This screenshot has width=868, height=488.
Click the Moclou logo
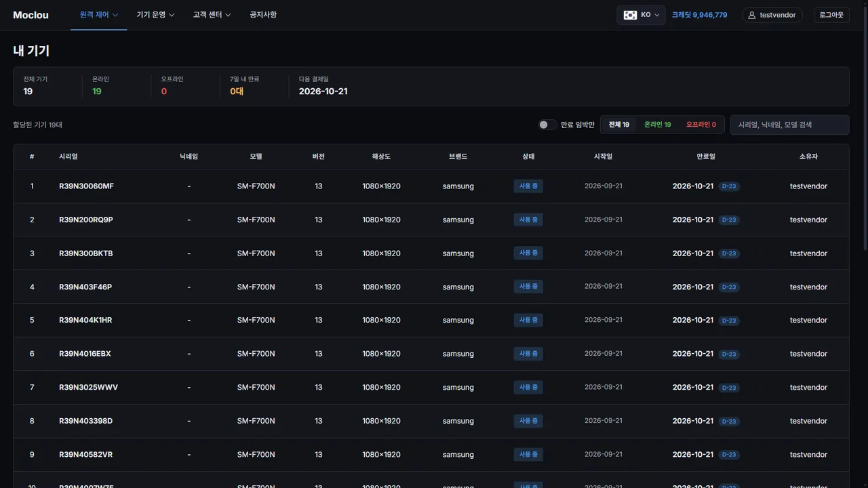click(x=31, y=15)
